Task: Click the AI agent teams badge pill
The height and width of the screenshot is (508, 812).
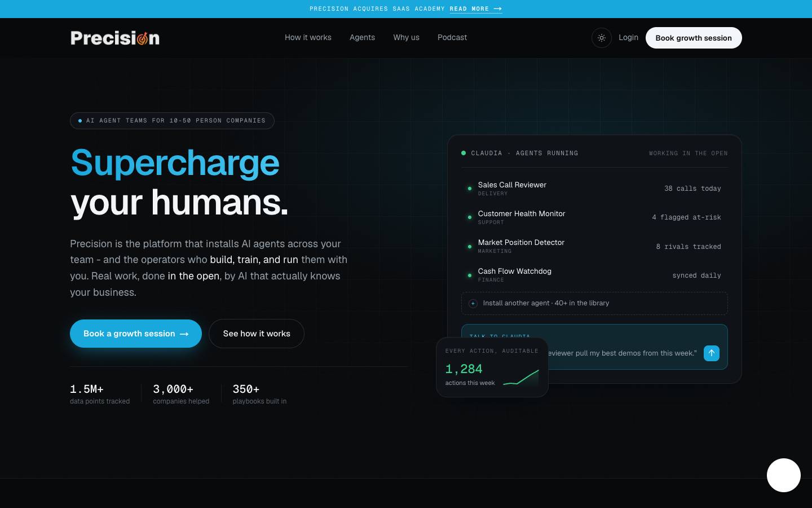Action: coord(172,121)
